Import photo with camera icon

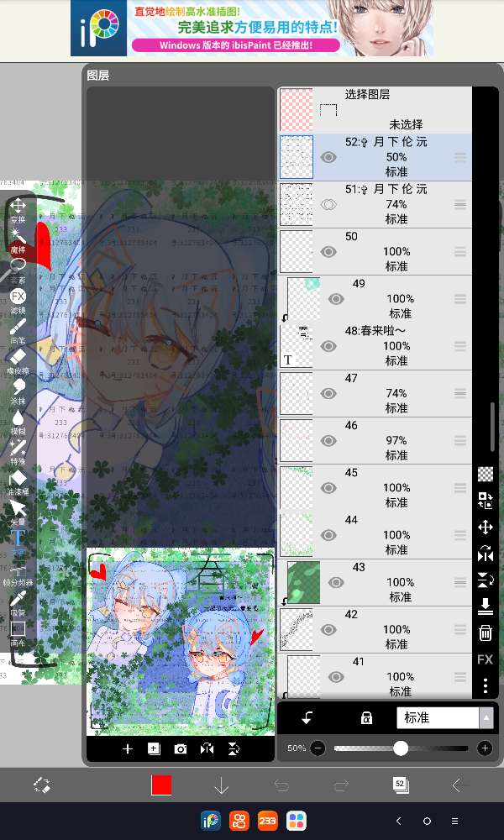pos(181,748)
